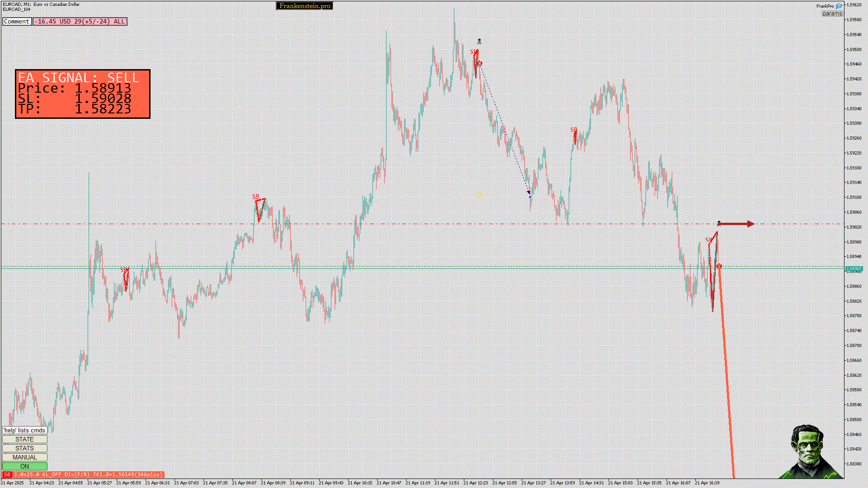Screen dimensions: 868x488
Task: Expand the STATS readout
Action: point(24,448)
